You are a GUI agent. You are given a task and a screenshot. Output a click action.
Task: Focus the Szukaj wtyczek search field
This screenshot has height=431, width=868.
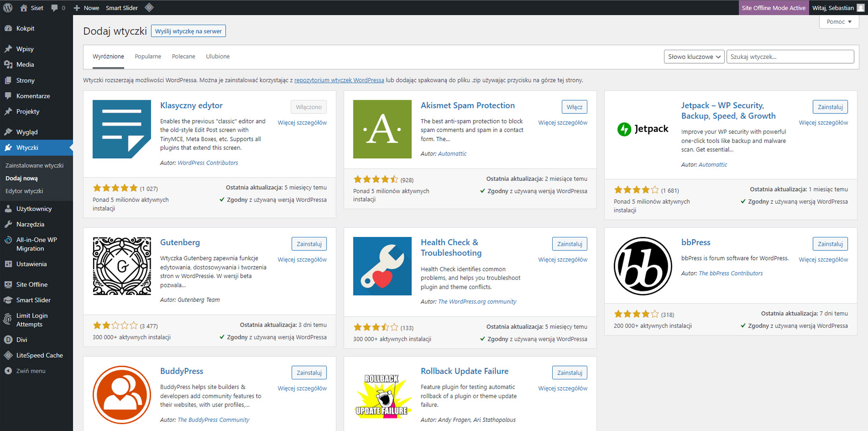point(790,56)
